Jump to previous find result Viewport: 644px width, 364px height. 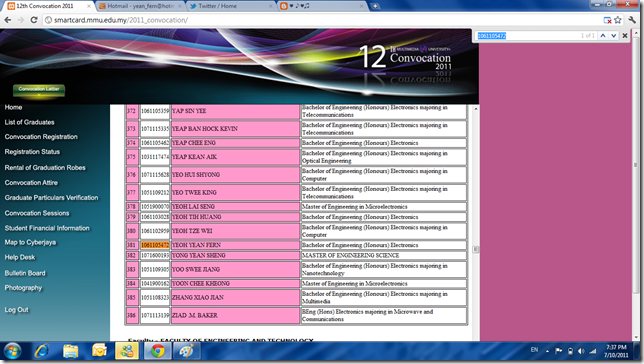pos(603,36)
